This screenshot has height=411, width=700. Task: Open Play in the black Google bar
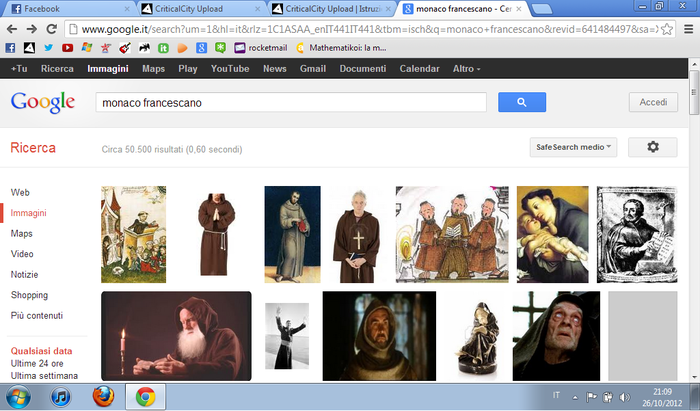coord(188,69)
